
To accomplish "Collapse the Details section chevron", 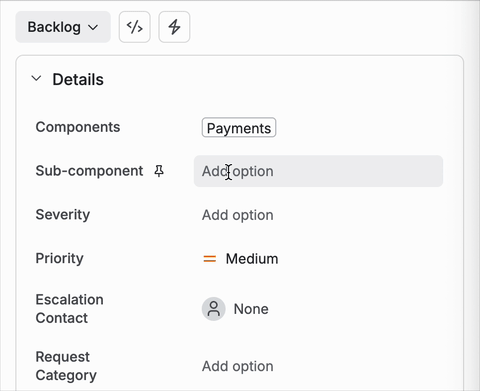I will tap(36, 79).
